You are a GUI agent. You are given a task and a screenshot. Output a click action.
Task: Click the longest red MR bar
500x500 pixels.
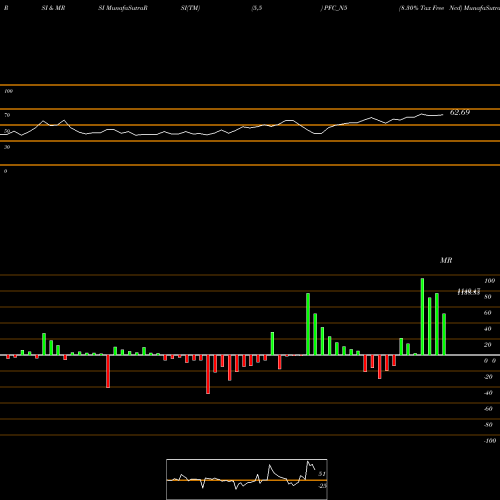(x=208, y=374)
